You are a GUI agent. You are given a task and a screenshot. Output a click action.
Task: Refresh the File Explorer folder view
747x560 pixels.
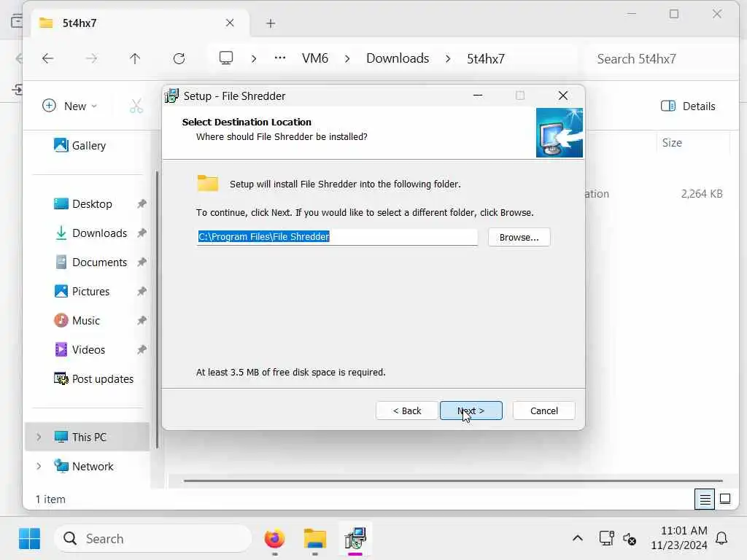179,58
